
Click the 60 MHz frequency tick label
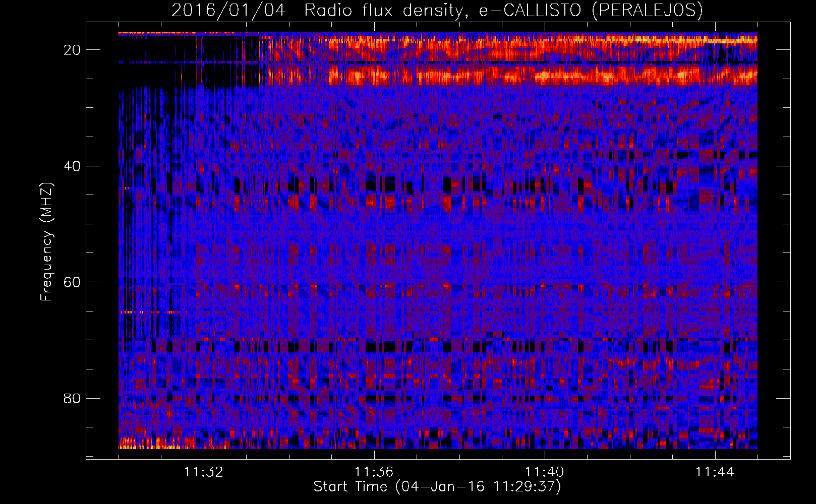(73, 282)
